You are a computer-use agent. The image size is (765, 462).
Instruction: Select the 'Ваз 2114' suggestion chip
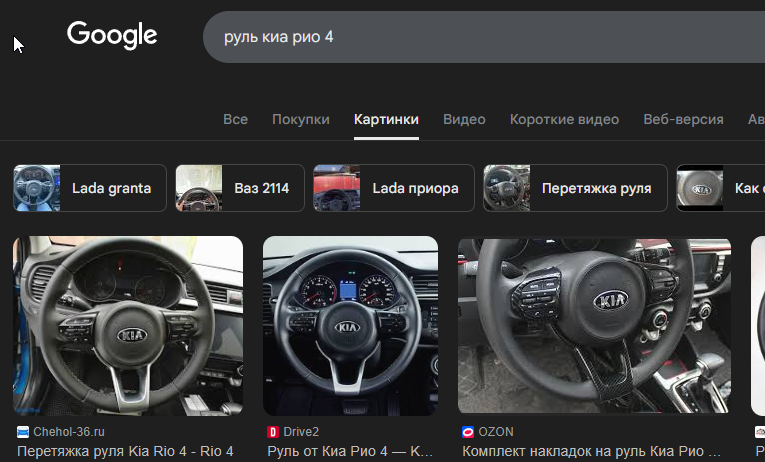click(x=240, y=188)
